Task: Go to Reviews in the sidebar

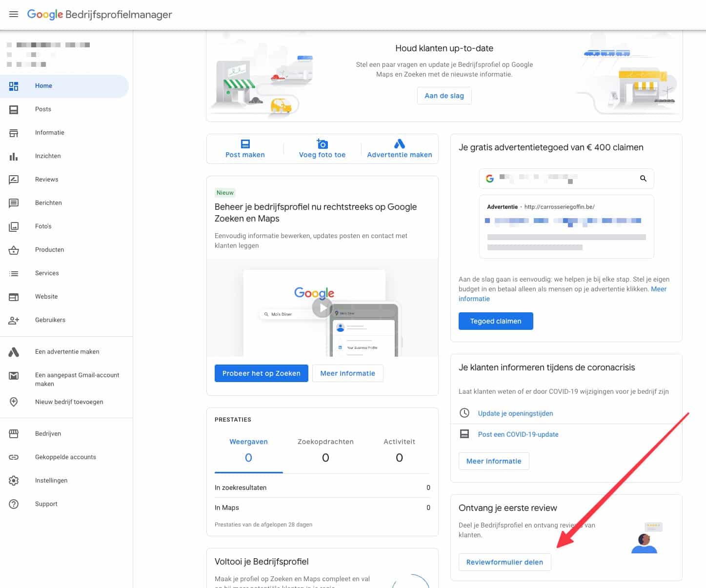Action: [64, 180]
